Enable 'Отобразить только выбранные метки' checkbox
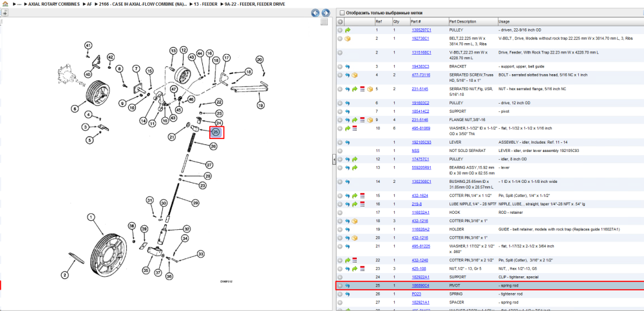The width and height of the screenshot is (644, 311). (342, 13)
